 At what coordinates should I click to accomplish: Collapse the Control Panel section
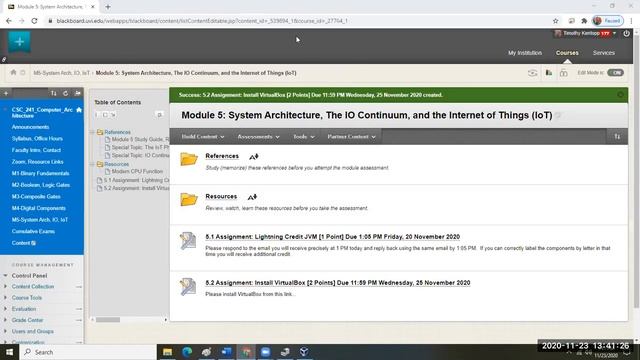coord(5,276)
